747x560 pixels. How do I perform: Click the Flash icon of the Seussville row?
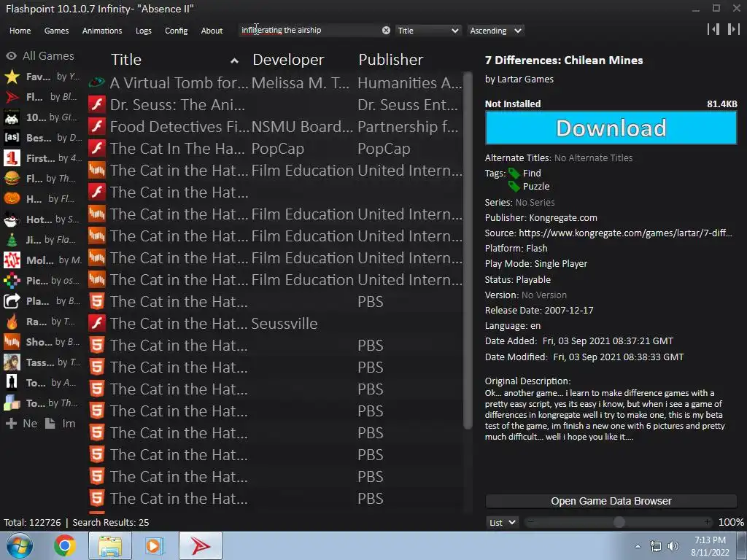pyautogui.click(x=97, y=323)
